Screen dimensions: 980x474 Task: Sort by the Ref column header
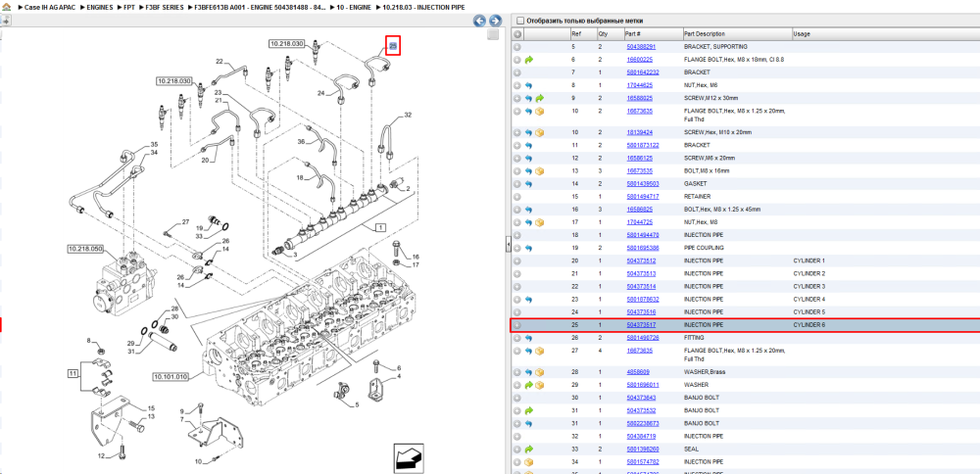pyautogui.click(x=583, y=33)
